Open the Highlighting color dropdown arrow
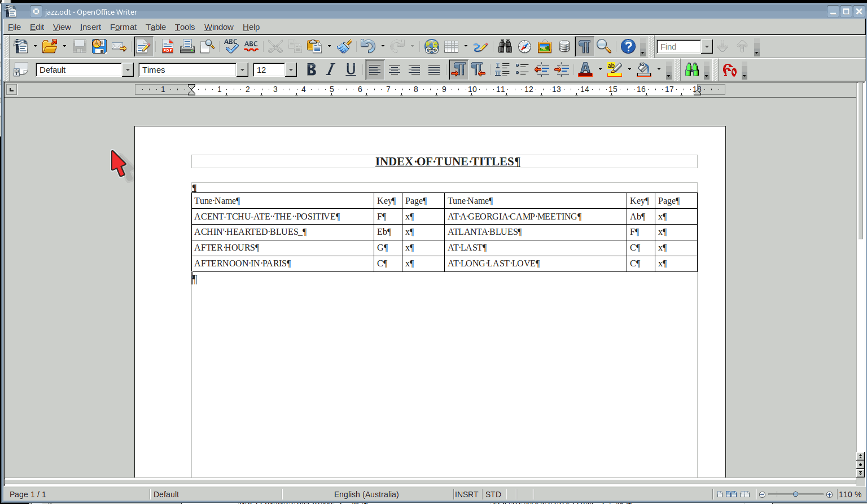This screenshot has height=504, width=867. 629,69
